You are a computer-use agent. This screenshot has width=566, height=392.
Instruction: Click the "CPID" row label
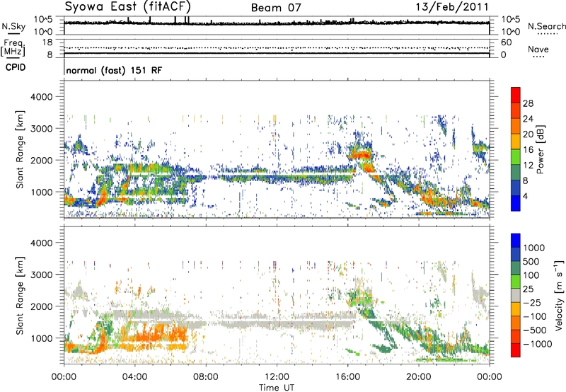[16, 67]
